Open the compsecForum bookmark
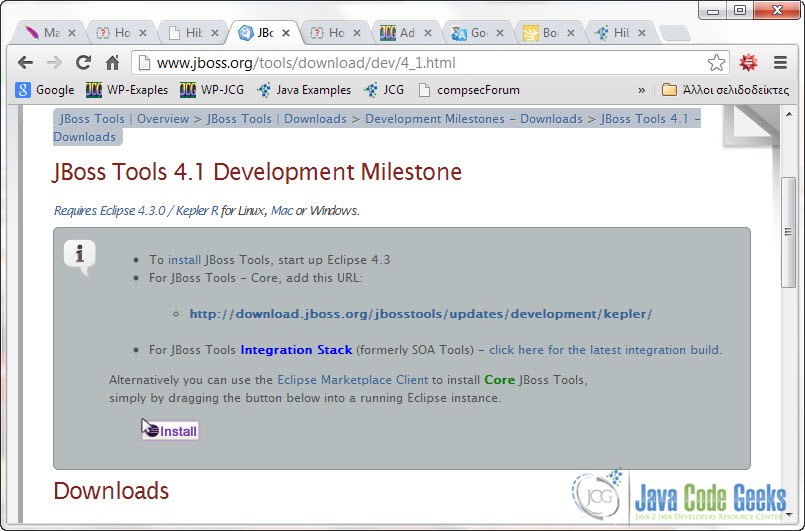Viewport: 805px width, 531px height. pyautogui.click(x=469, y=90)
